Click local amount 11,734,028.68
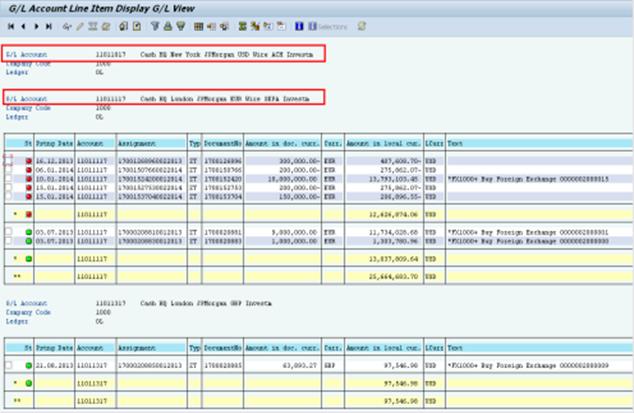This screenshot has width=634, height=413. pos(393,232)
